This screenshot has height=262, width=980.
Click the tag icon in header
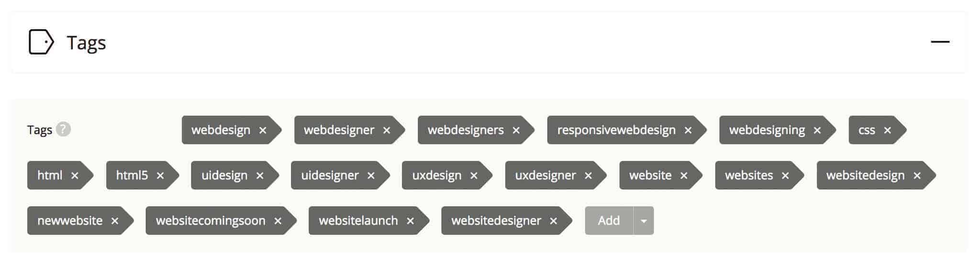click(41, 42)
